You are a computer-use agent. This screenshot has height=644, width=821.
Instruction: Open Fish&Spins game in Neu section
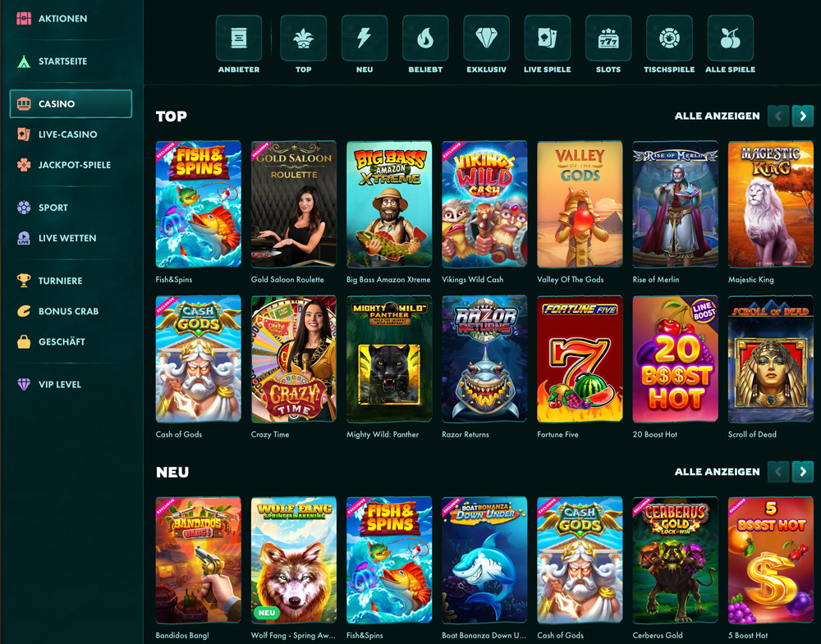point(389,560)
